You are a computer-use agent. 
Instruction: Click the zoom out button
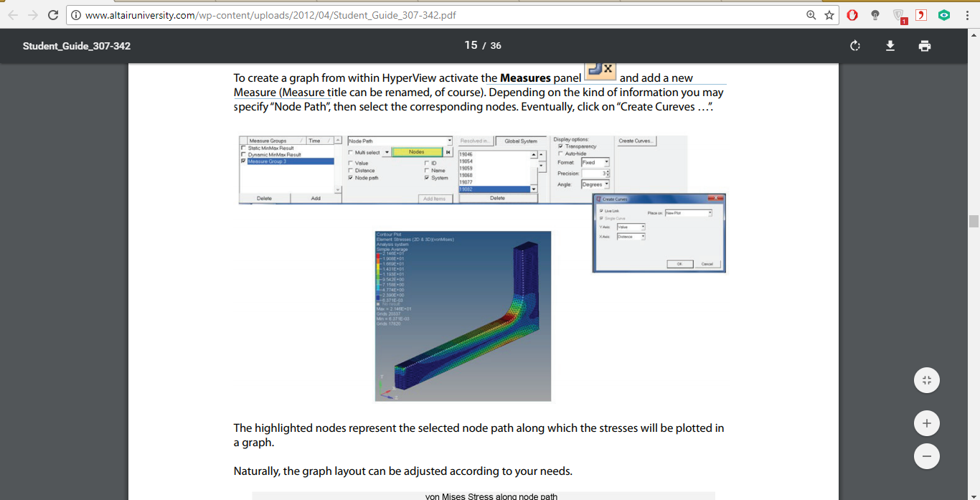[x=926, y=456]
